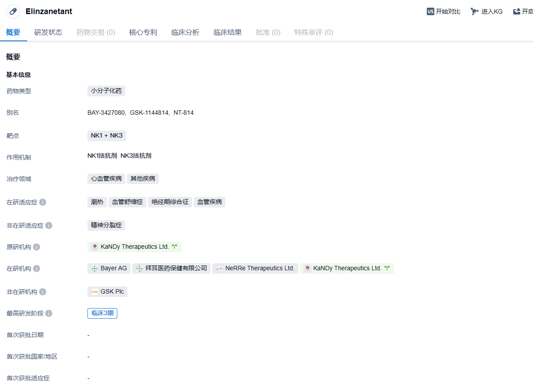Open the 核心专利 tab
The width and height of the screenshot is (533, 392).
(x=143, y=33)
